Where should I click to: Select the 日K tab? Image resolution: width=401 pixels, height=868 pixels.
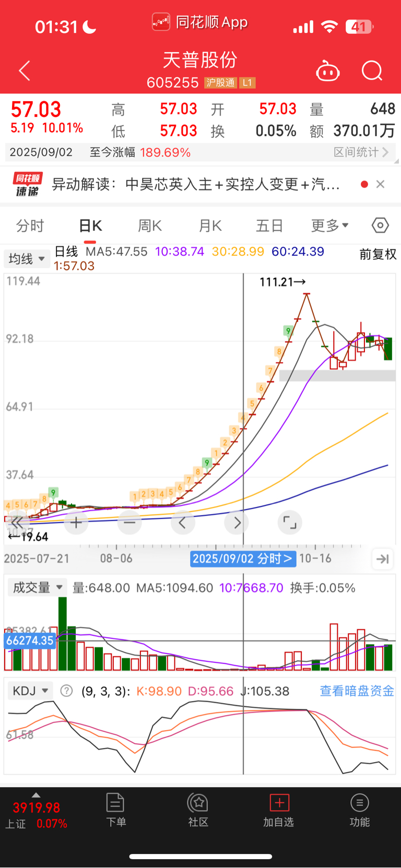pyautogui.click(x=90, y=226)
